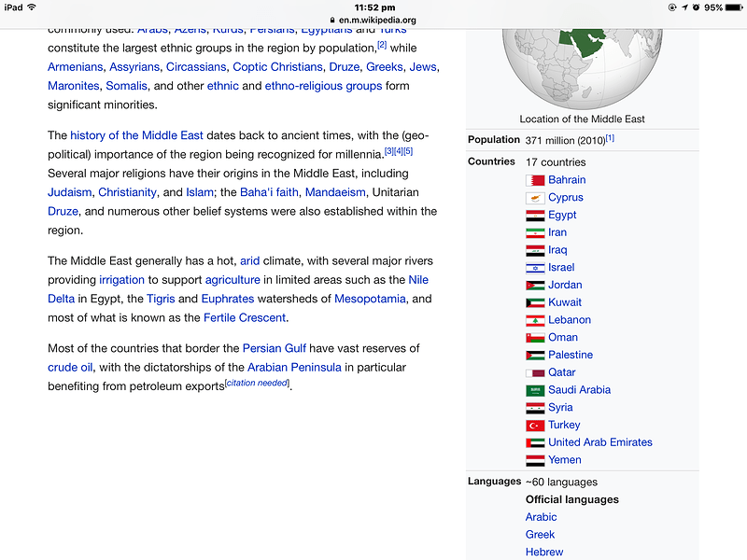This screenshot has width=747, height=560.
Task: Follow the Christianity link
Action: (127, 192)
